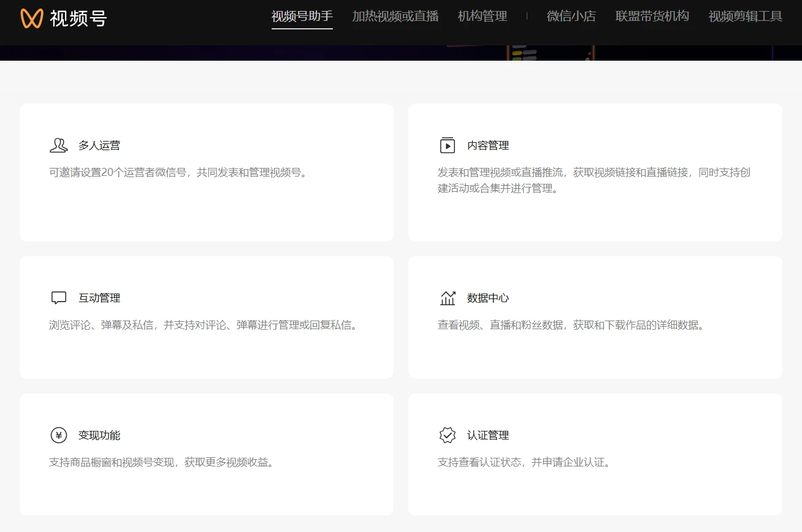Screen dimensions: 802x532
Task: Click the 变现功能 yen coin icon
Action: (x=59, y=435)
